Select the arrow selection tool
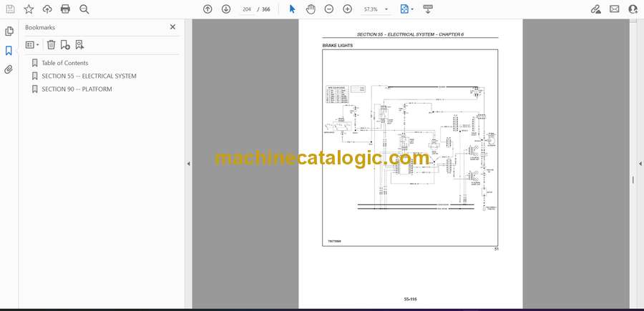This screenshot has height=311, width=644. (x=292, y=9)
